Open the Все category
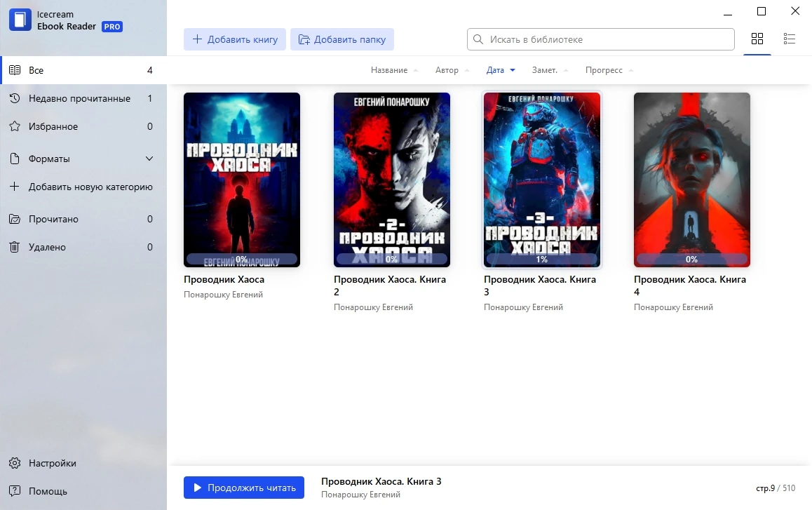This screenshot has height=510, width=812. 83,70
